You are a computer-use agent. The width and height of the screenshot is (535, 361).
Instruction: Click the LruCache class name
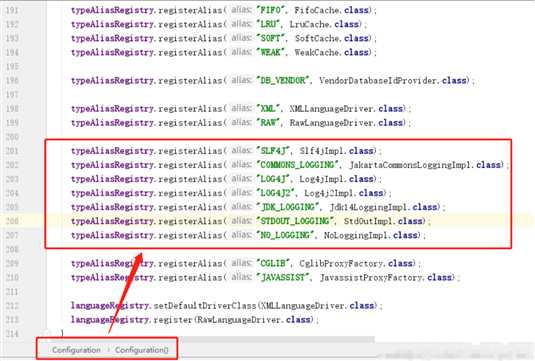[x=310, y=24]
